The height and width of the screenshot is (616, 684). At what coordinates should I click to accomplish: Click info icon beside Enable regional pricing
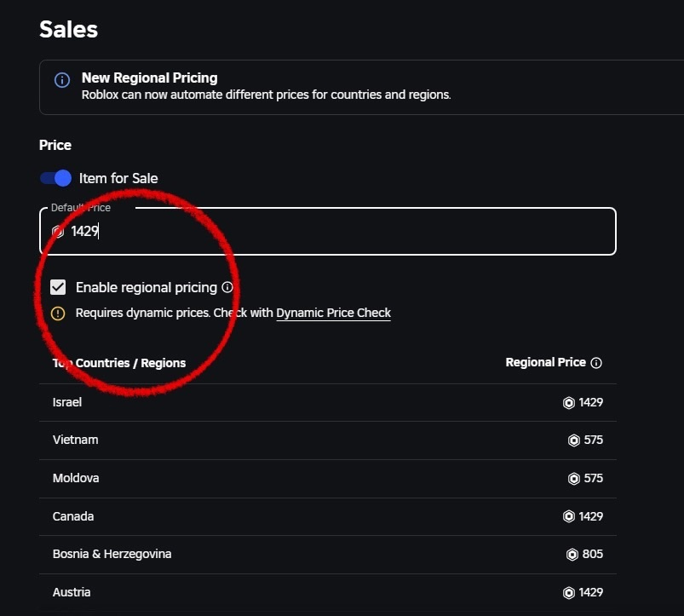[x=227, y=287]
